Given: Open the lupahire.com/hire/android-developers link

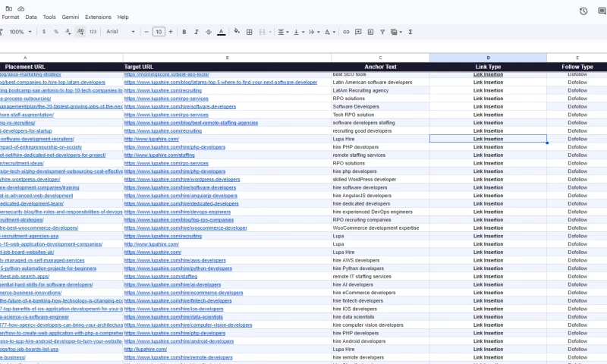Looking at the screenshot, I should [179, 341].
